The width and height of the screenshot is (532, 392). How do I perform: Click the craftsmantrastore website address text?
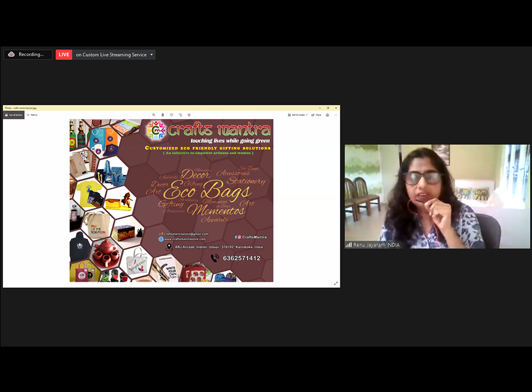(x=185, y=239)
